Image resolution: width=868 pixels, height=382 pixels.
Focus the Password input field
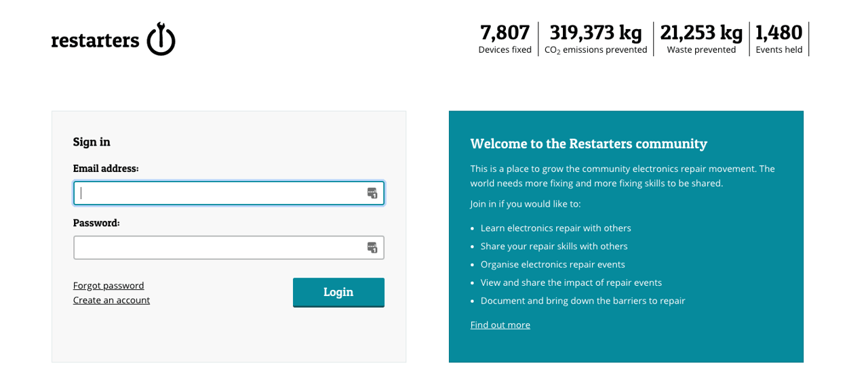pyautogui.click(x=229, y=247)
